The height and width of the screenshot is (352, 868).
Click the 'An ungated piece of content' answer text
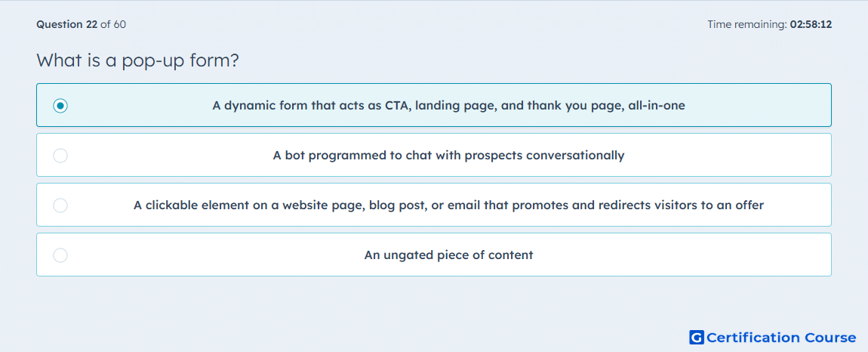point(448,255)
